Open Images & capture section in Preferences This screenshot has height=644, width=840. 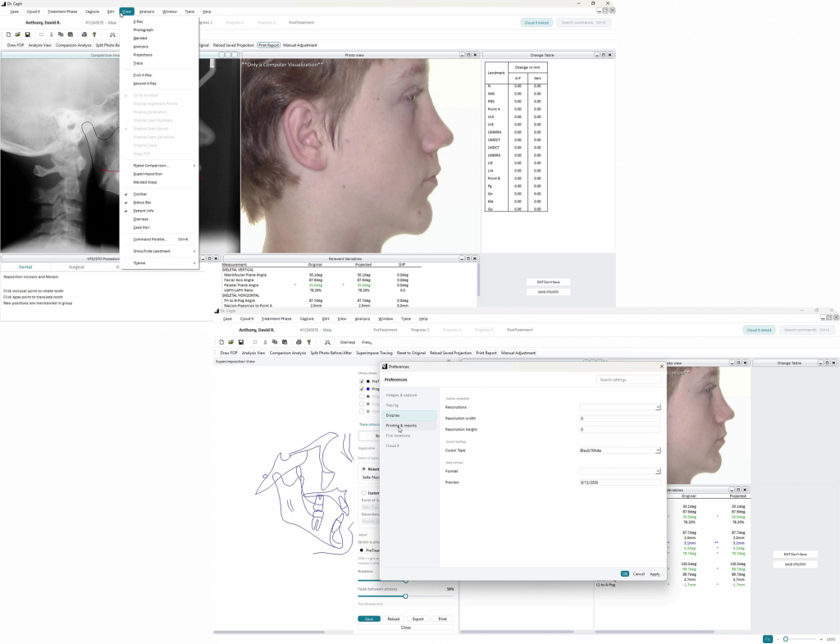[x=409, y=395]
